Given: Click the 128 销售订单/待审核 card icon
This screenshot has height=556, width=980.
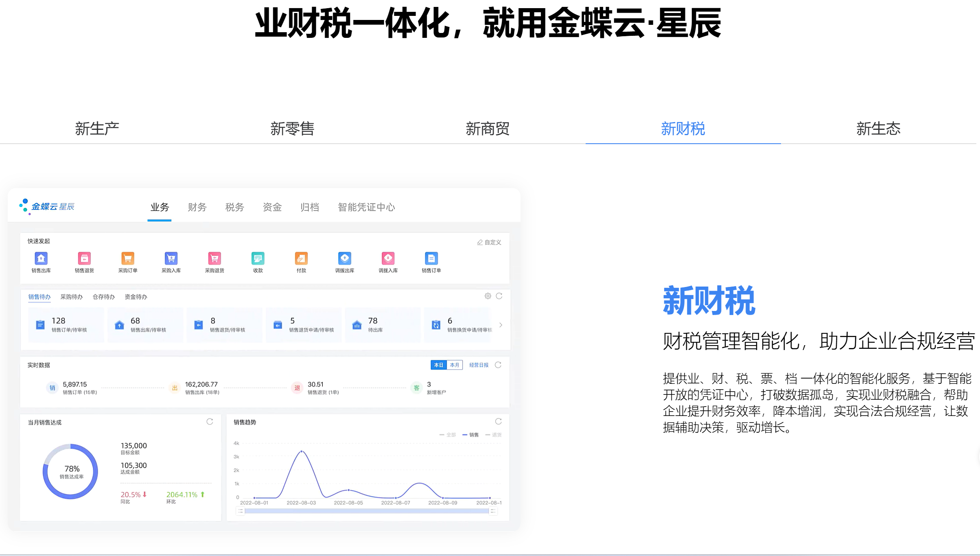Looking at the screenshot, I should [40, 325].
